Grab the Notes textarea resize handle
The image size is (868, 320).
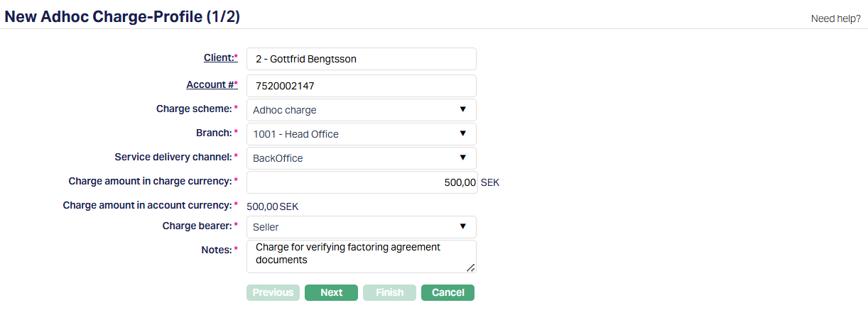[471, 268]
